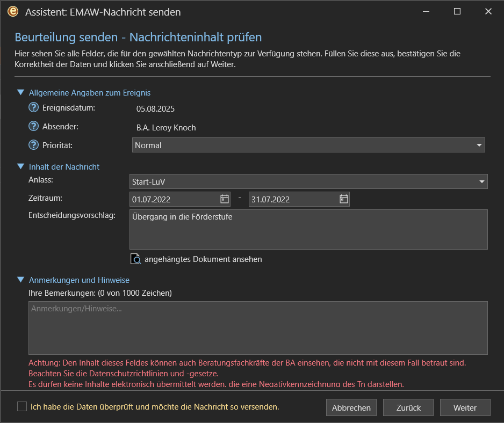The height and width of the screenshot is (423, 504).
Task: Maximize the EMAW assistant window
Action: coord(457,12)
